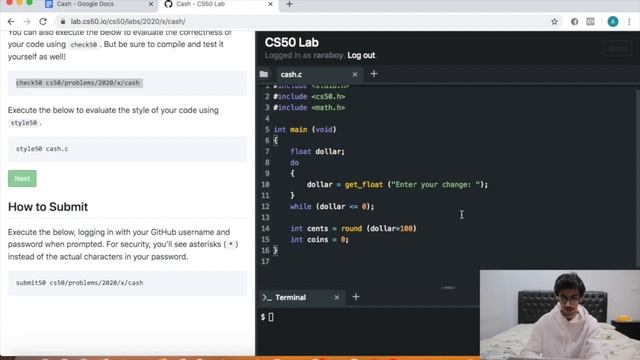Go back using browser back arrow
Screen dimensions: 640x360
(x=11, y=22)
